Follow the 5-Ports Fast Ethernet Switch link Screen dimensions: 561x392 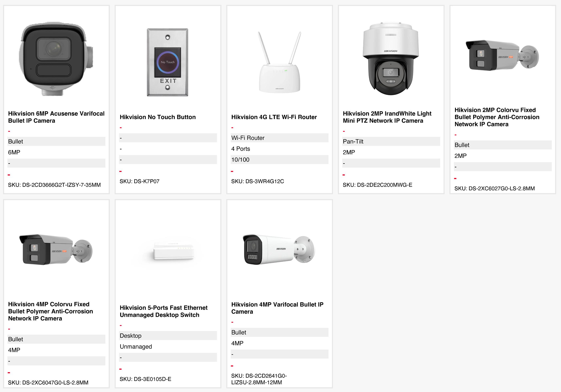(163, 311)
